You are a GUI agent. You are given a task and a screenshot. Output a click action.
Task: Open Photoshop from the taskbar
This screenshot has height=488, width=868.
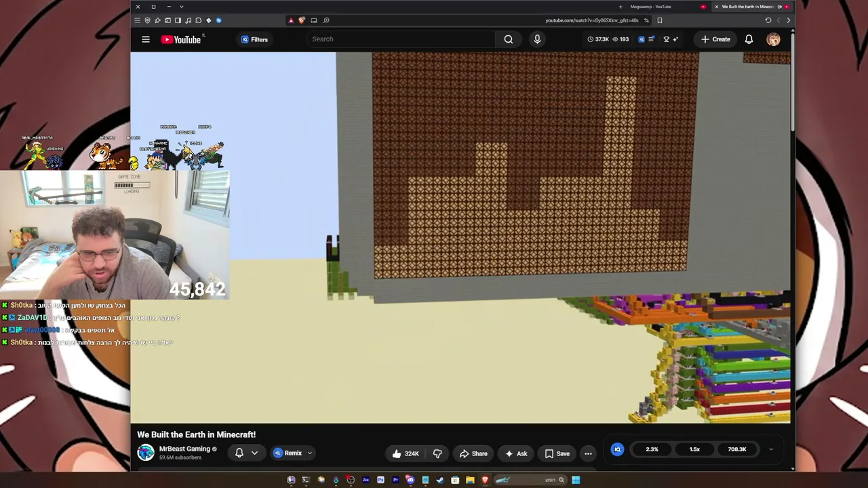tap(380, 480)
